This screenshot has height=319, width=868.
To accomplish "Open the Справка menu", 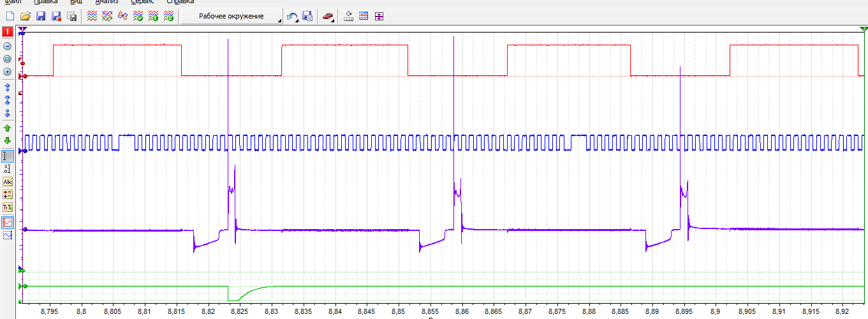I will (180, 2).
